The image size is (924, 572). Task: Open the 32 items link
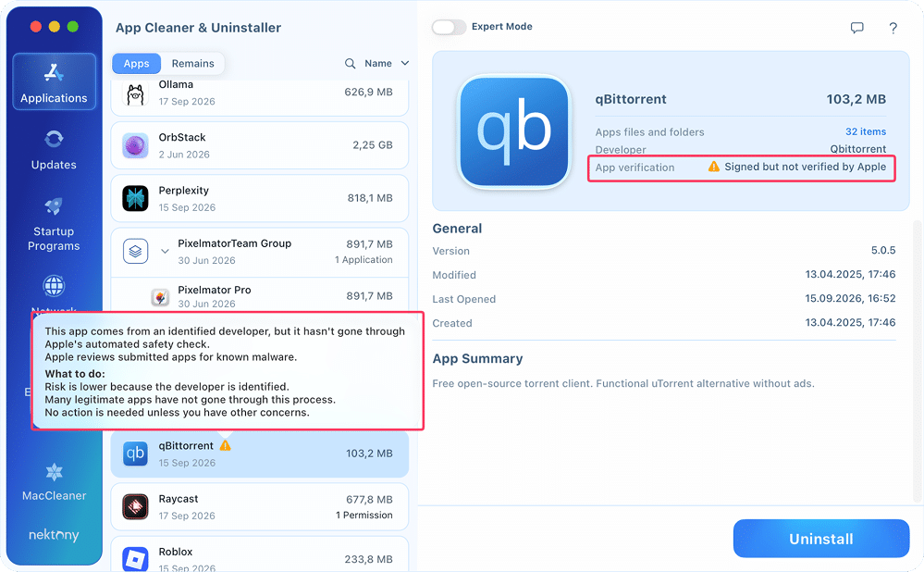[865, 131]
